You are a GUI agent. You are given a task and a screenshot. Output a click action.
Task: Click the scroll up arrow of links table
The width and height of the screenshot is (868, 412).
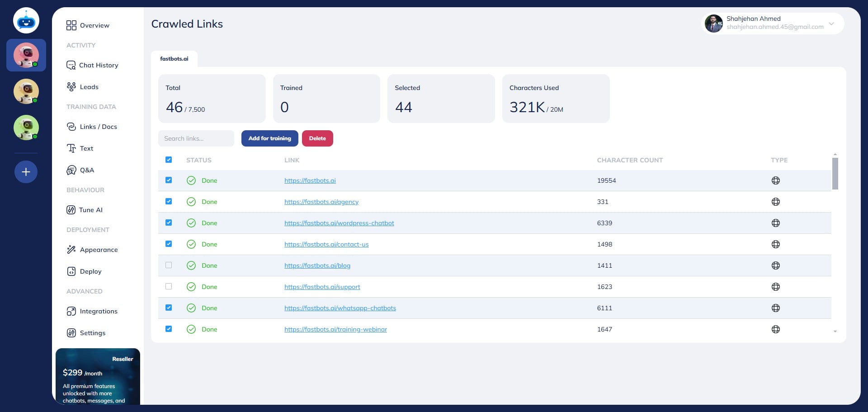835,155
